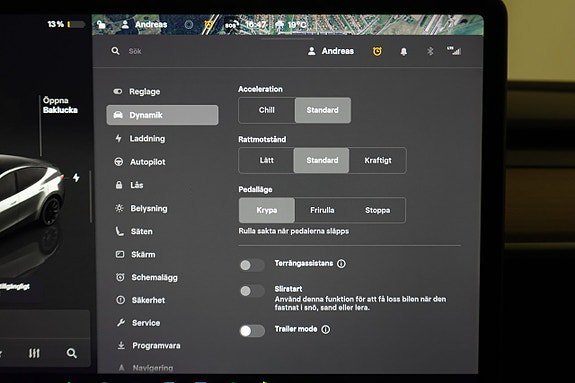Click the time display in status bar
The width and height of the screenshot is (575, 383).
[x=256, y=25]
